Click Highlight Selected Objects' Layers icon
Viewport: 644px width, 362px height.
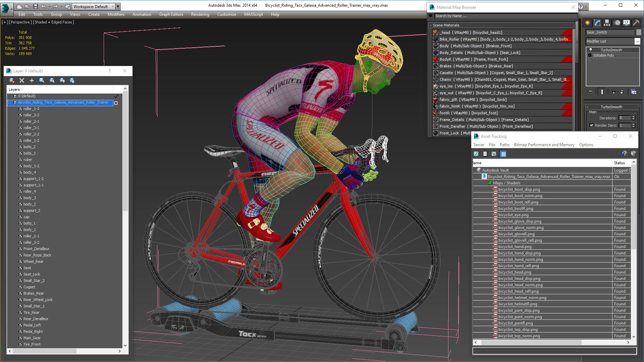pyautogui.click(x=52, y=80)
